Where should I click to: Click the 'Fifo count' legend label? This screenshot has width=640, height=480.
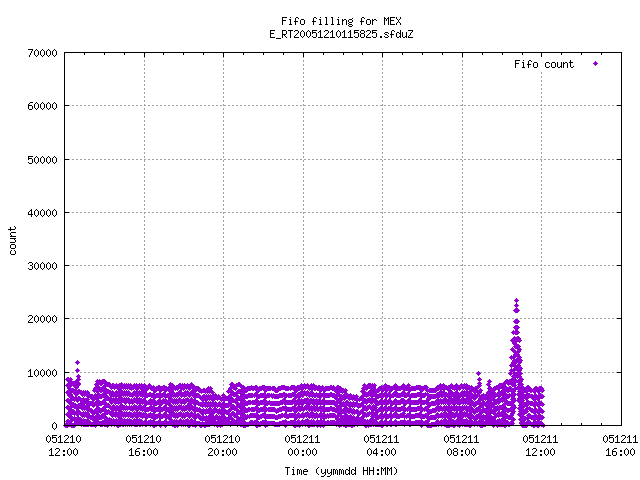coord(544,64)
